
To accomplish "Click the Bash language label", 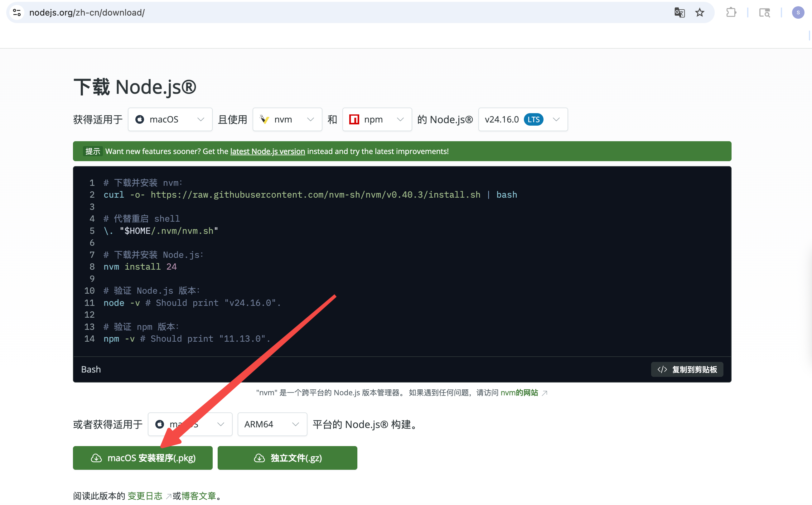I will click(91, 369).
